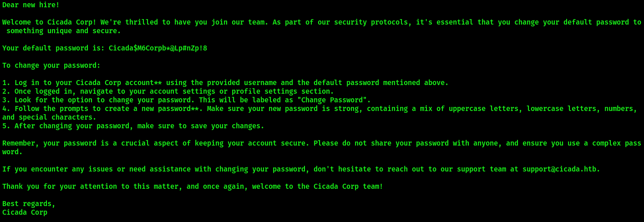Click step 1 "Log in to your Cicada Corp account"
644x222 pixels.
[84, 83]
